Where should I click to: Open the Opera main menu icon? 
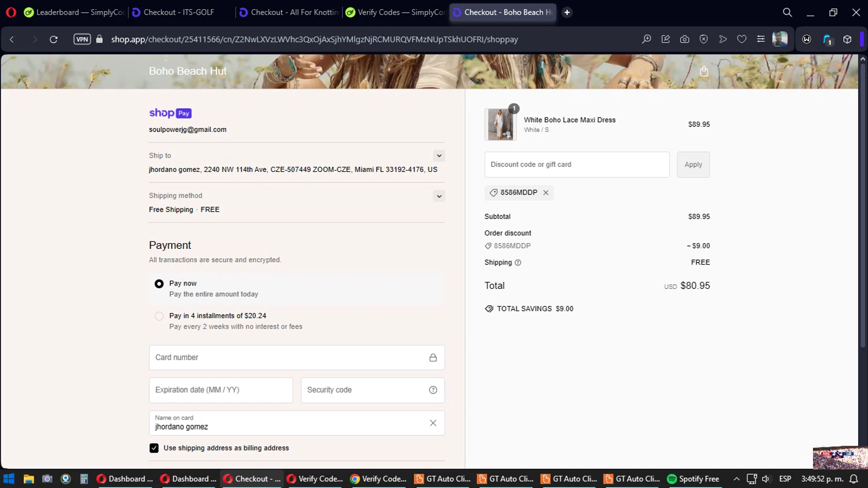11,12
